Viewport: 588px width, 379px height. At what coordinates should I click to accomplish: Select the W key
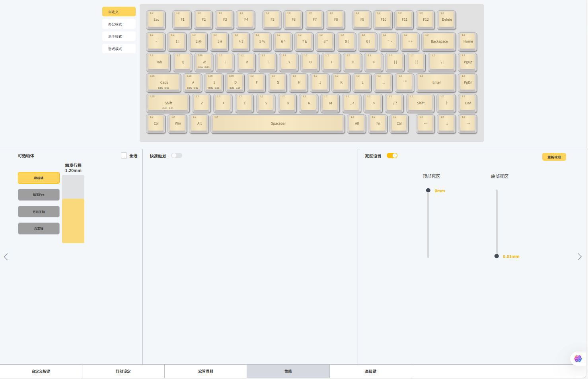pyautogui.click(x=204, y=62)
